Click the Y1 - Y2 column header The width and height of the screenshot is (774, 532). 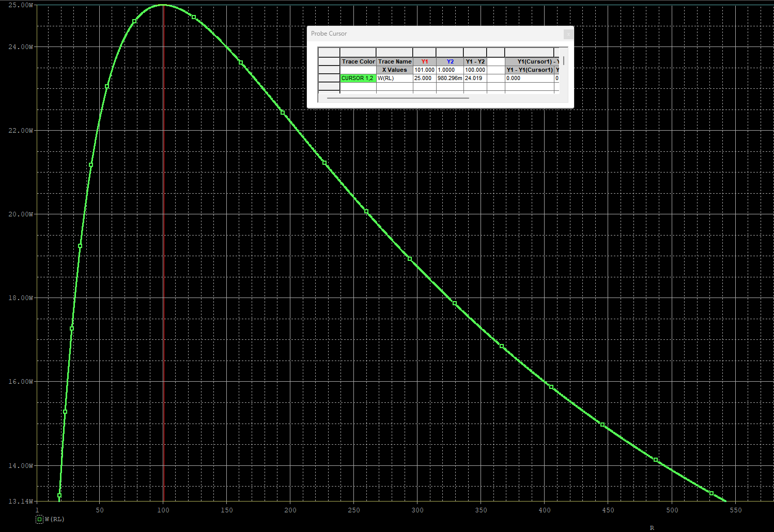pos(475,61)
